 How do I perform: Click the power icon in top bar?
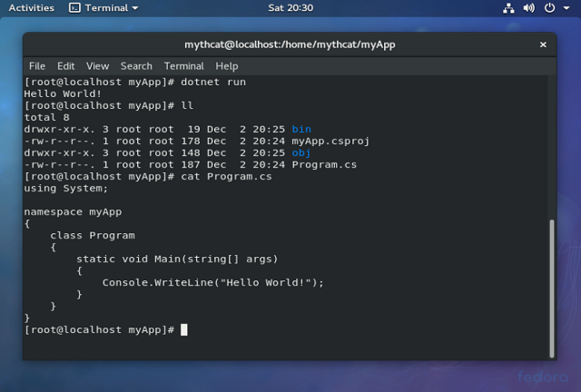(x=549, y=8)
